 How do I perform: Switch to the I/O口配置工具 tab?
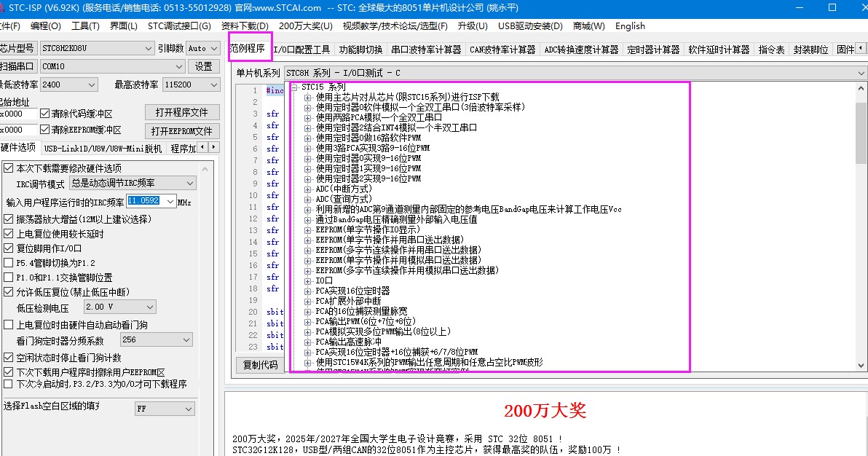pyautogui.click(x=301, y=50)
